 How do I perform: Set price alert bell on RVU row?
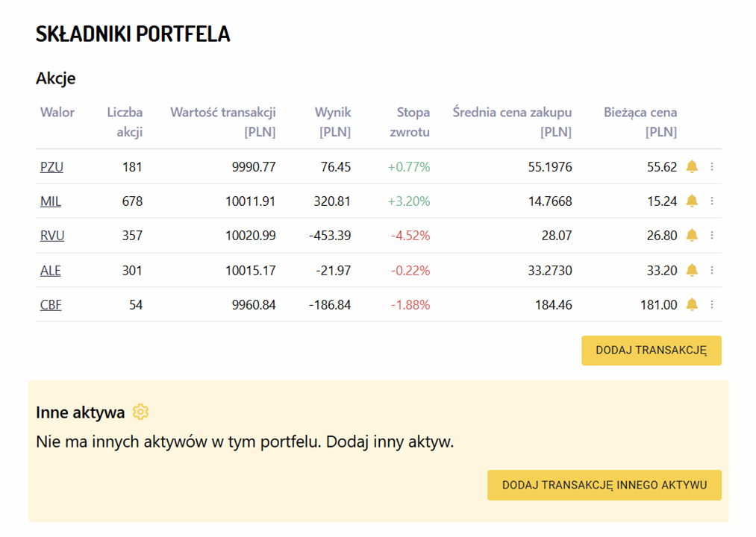tap(692, 236)
